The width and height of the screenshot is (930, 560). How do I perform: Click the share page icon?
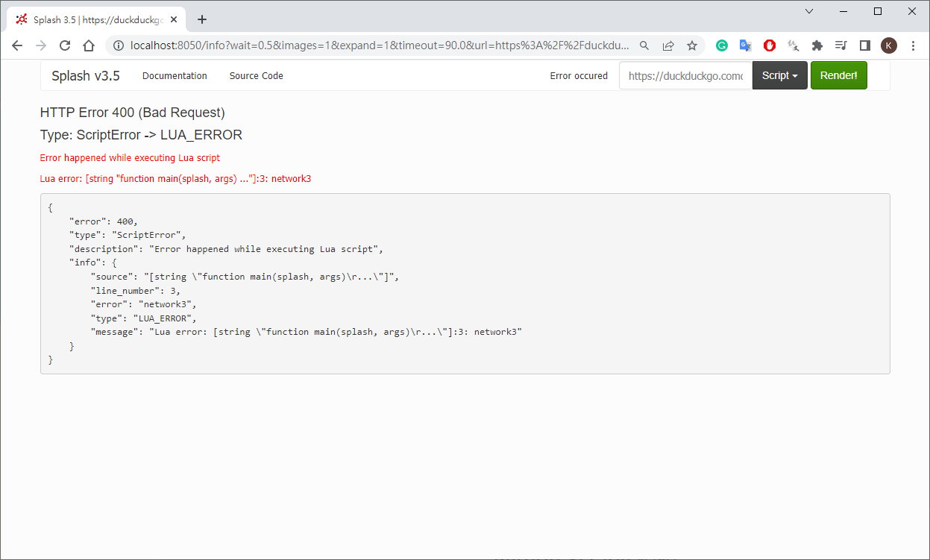[668, 45]
